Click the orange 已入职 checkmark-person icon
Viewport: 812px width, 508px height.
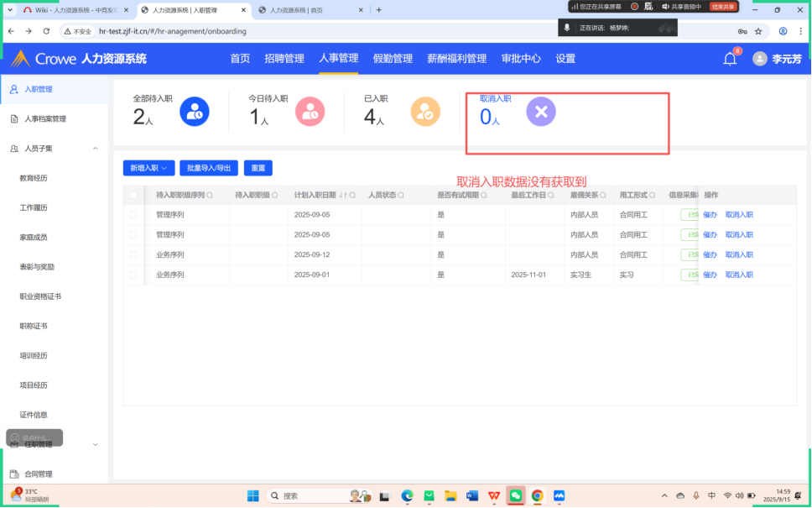click(425, 112)
